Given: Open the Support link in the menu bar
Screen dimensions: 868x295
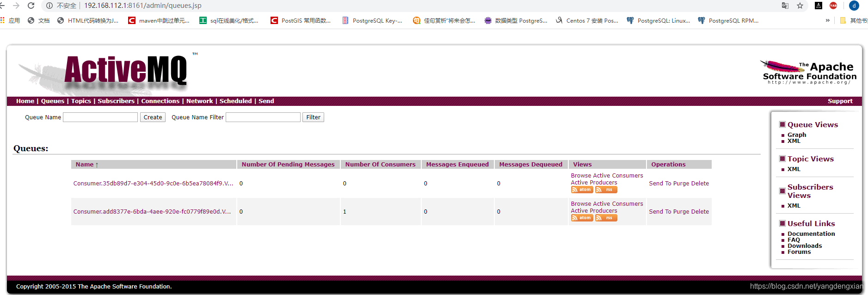Looking at the screenshot, I should tap(840, 101).
